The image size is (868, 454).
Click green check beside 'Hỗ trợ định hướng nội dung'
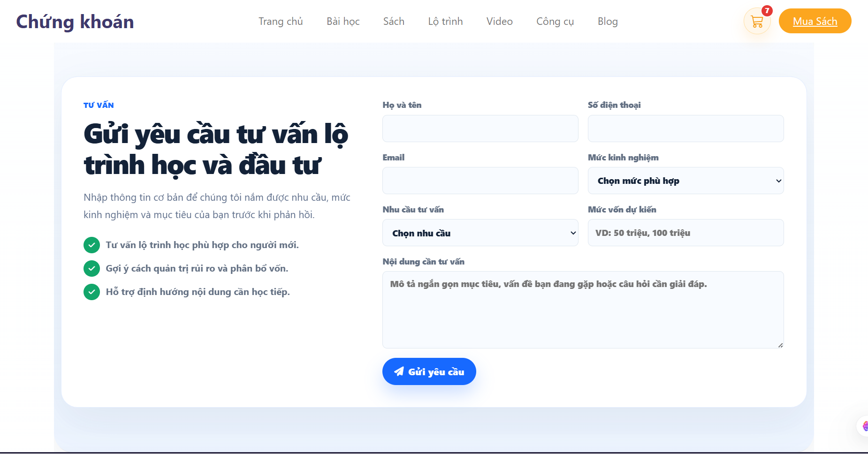point(91,292)
